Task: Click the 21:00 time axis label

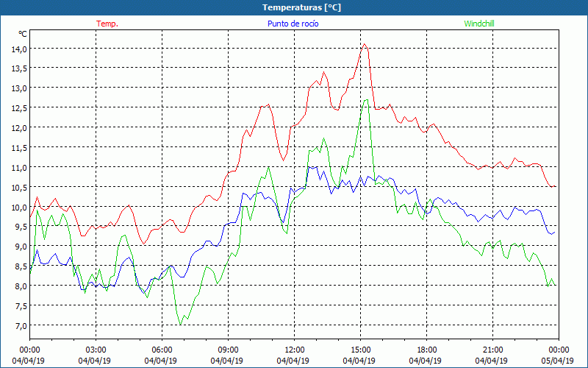Action: tap(492, 350)
